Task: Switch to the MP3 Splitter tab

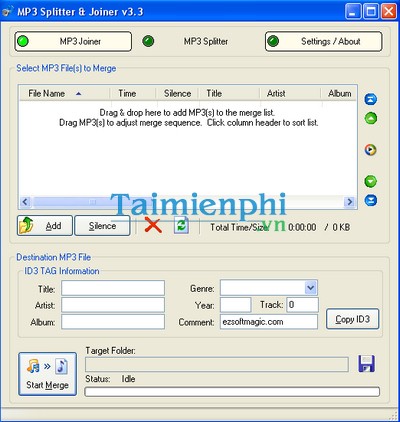Action: [x=206, y=41]
